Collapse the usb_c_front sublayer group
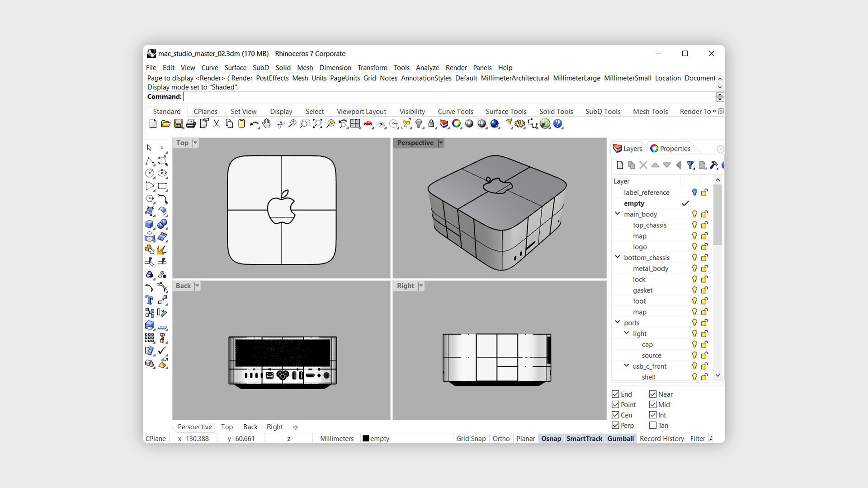Viewport: 868px width, 488px height. (x=627, y=366)
